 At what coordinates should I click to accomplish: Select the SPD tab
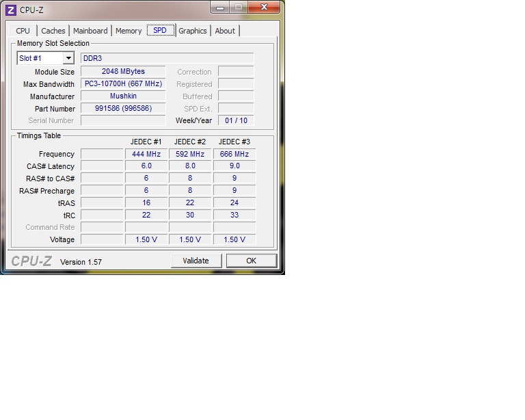coord(160,30)
